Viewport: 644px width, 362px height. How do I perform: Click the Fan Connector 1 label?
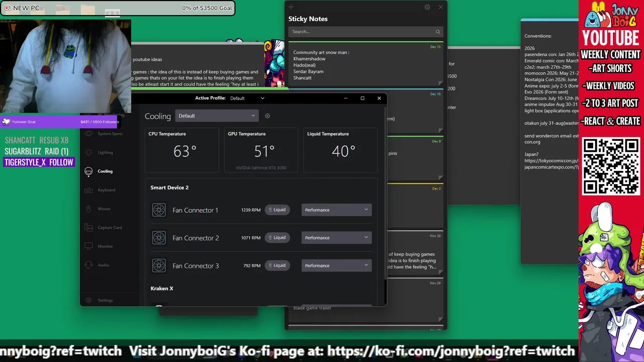tap(195, 210)
